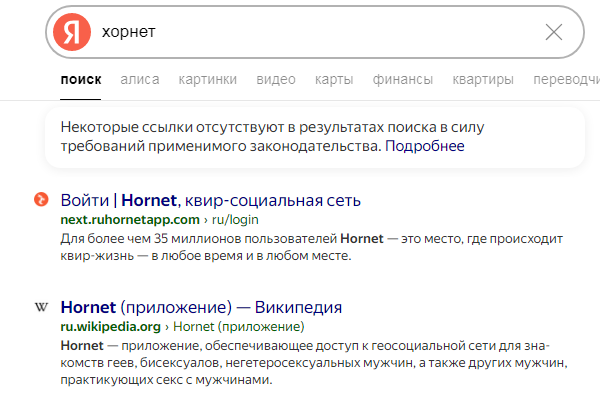This screenshot has width=600, height=401.
Task: Click the snippet about 35 миллионов пользователей
Action: 311,247
